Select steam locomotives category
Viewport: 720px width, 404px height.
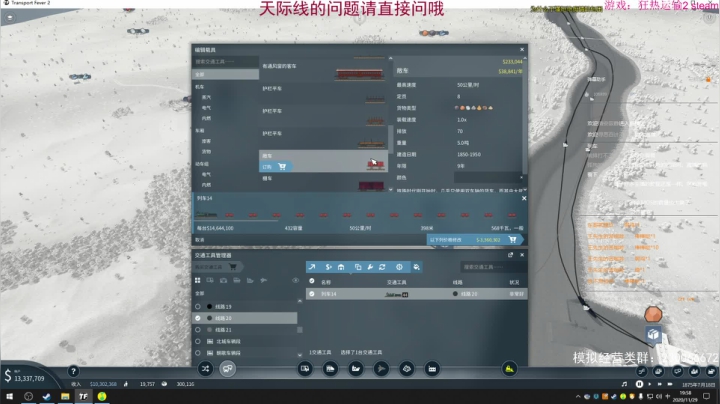pyautogui.click(x=206, y=97)
